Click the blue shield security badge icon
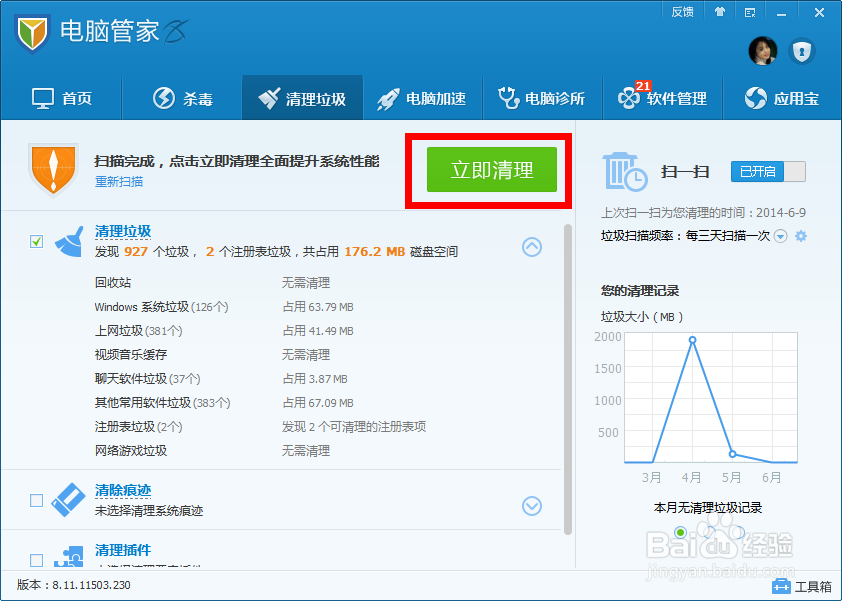Screen dimensions: 842x601 [802, 52]
